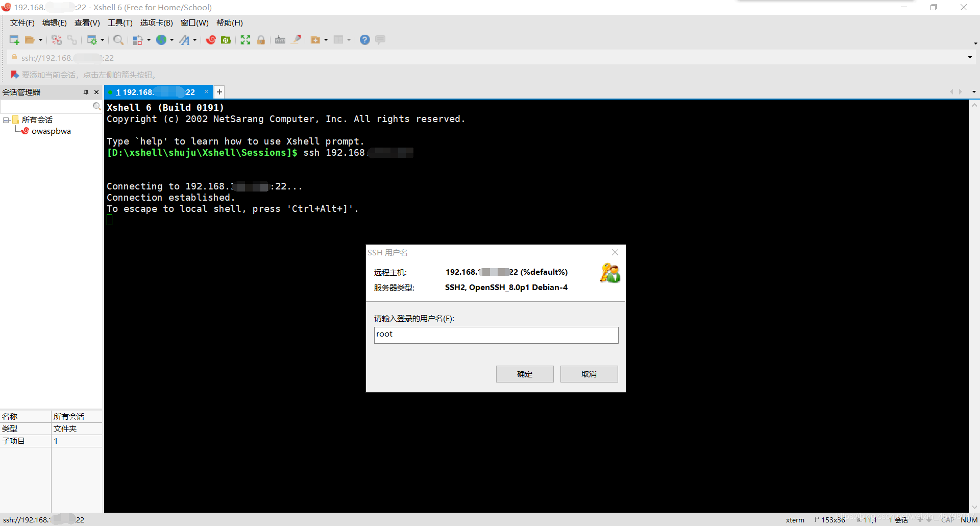Click the keyboard key-mapping icon
The image size is (980, 526).
tap(280, 40)
